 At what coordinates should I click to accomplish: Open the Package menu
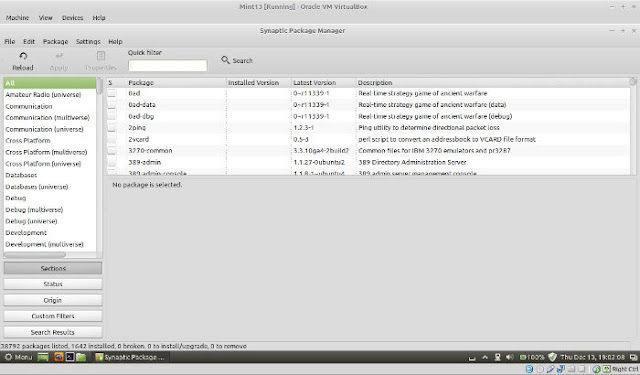click(55, 42)
